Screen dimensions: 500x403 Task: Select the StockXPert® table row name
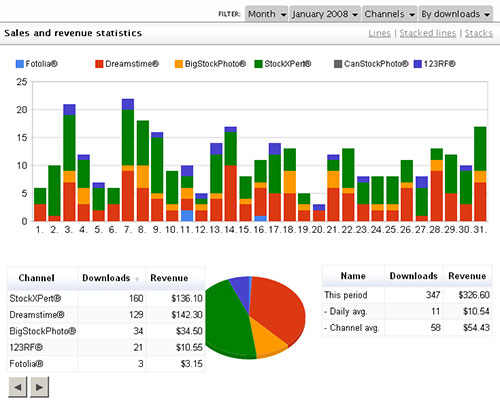[35, 298]
